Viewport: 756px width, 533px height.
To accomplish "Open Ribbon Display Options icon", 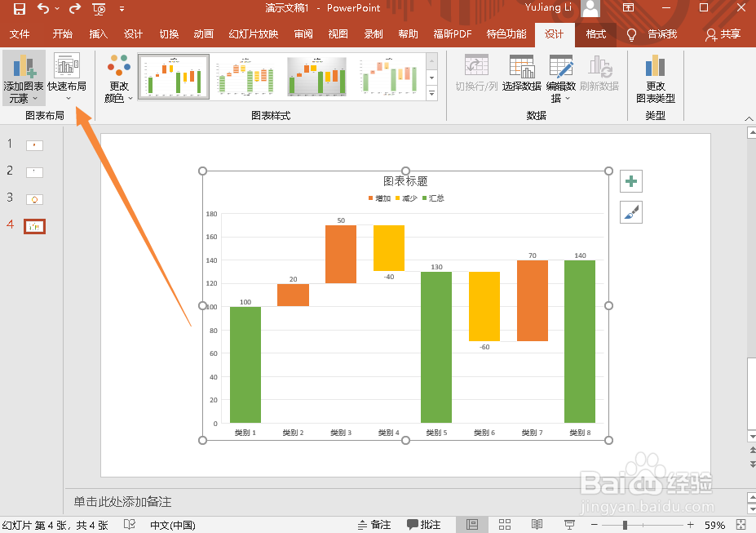I will tap(628, 7).
